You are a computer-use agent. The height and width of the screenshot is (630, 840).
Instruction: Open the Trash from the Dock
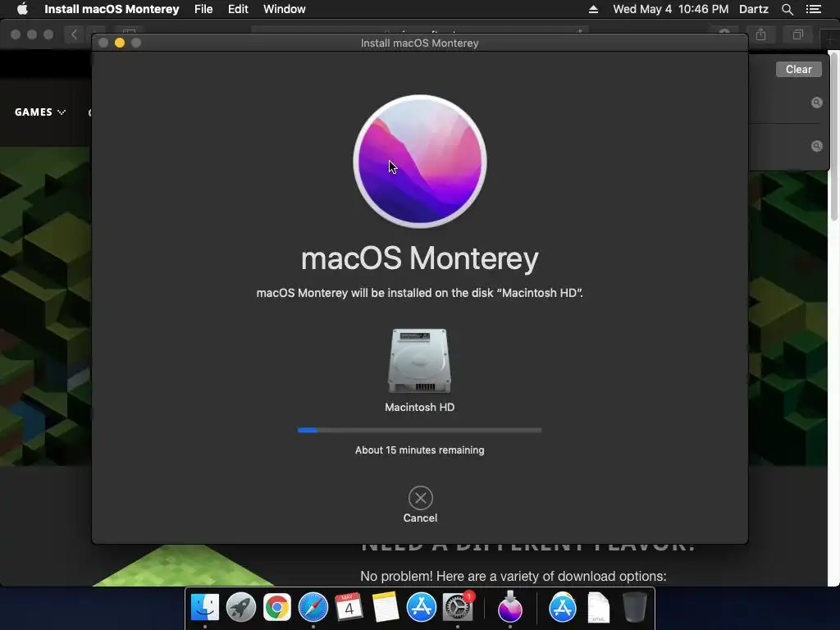(634, 608)
